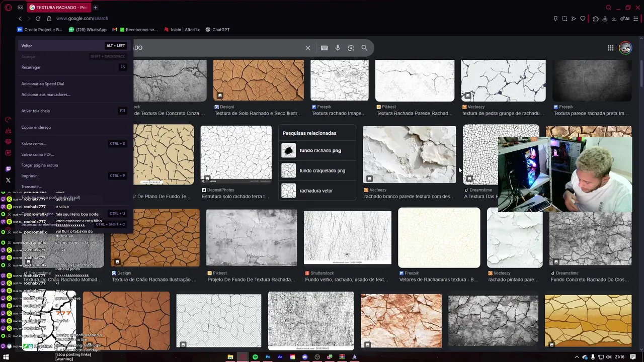Click the heart bookmark icon in toolbar

583,19
